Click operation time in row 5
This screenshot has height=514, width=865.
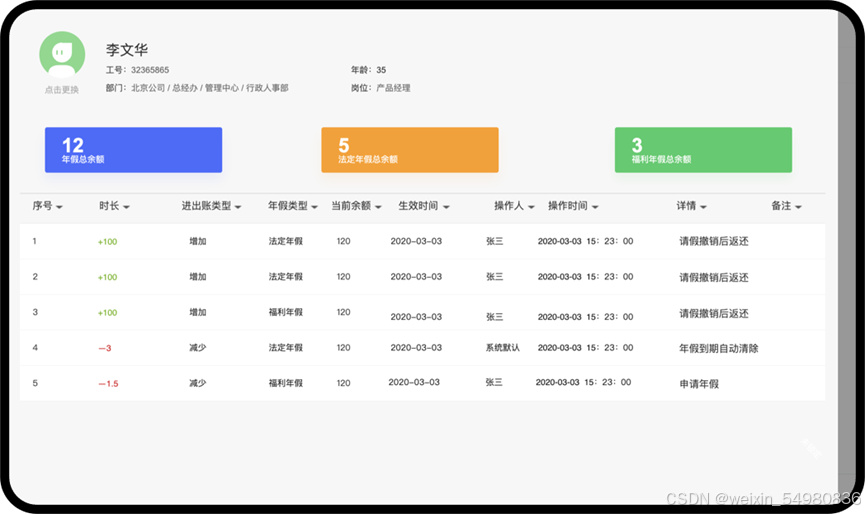[x=584, y=382]
